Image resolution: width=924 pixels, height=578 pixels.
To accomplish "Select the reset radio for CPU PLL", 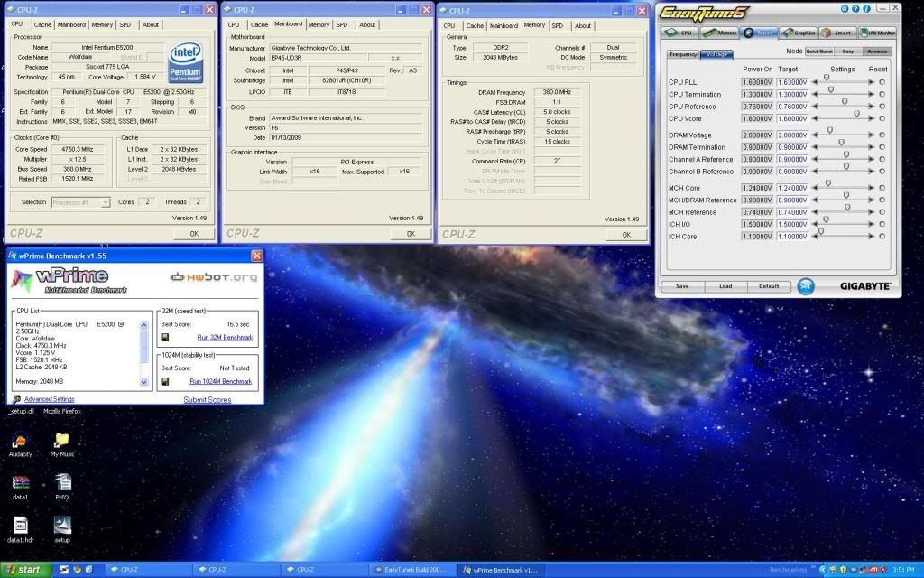I will (x=882, y=82).
